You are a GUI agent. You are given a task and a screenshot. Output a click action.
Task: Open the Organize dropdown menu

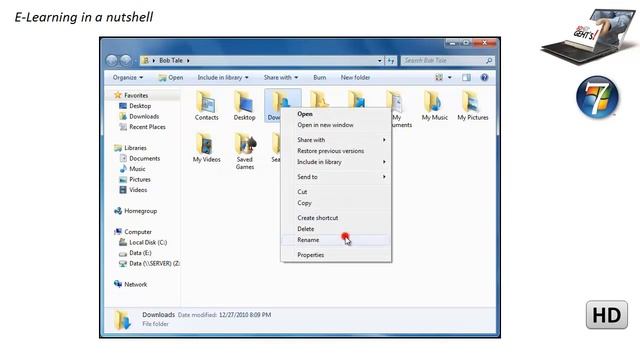(x=128, y=78)
